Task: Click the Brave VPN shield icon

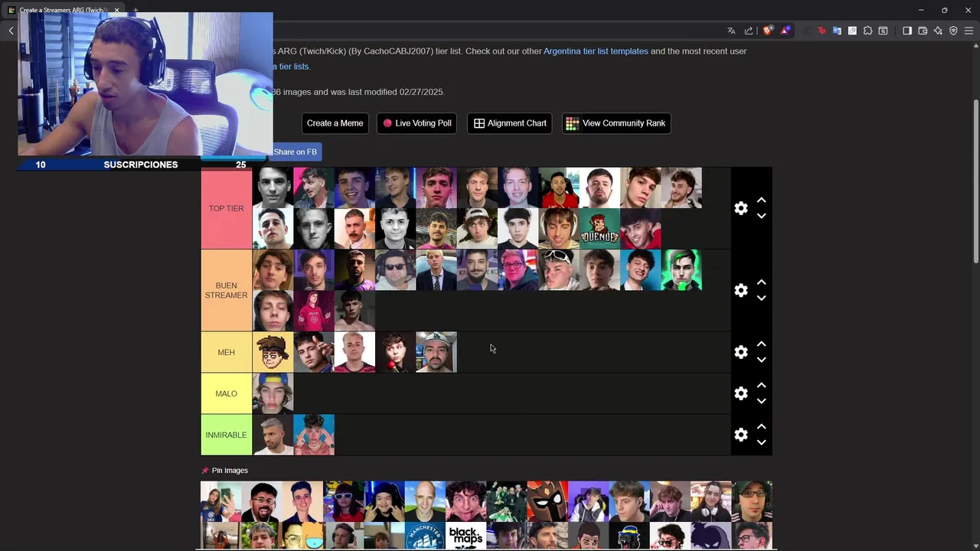Action: (x=953, y=31)
